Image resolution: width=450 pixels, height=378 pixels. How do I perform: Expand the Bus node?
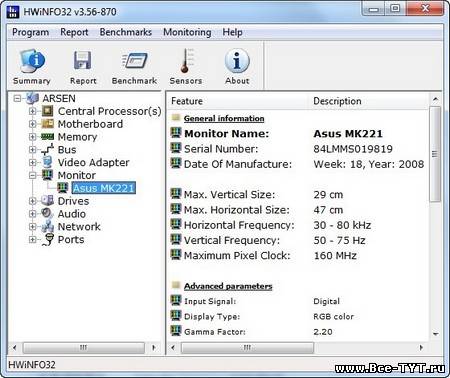click(32, 150)
